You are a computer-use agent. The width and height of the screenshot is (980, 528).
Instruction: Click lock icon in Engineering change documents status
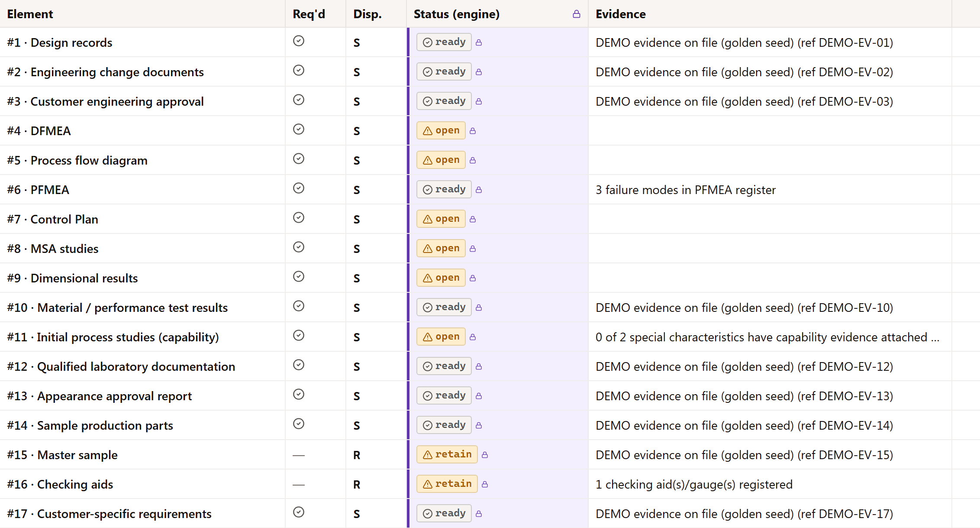tap(479, 72)
